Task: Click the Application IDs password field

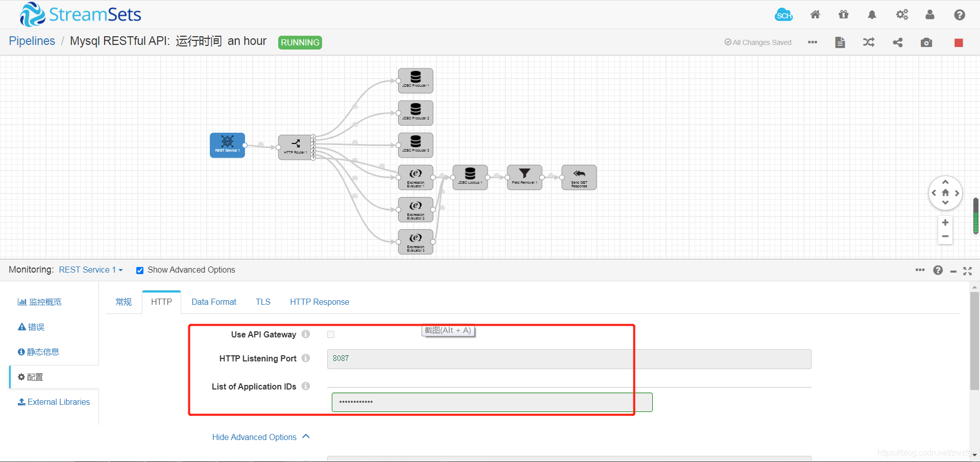Action: (492, 402)
